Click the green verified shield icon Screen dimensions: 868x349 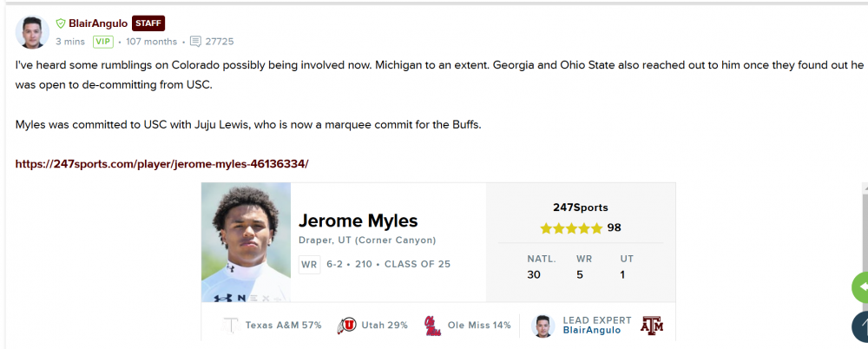click(x=61, y=23)
